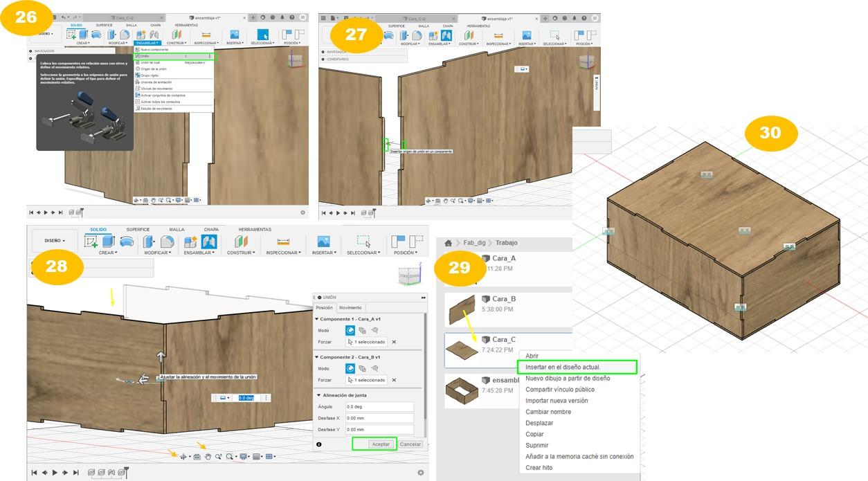Image resolution: width=868 pixels, height=481 pixels.
Task: Clear Componente 2 selection with X
Action: (x=394, y=380)
